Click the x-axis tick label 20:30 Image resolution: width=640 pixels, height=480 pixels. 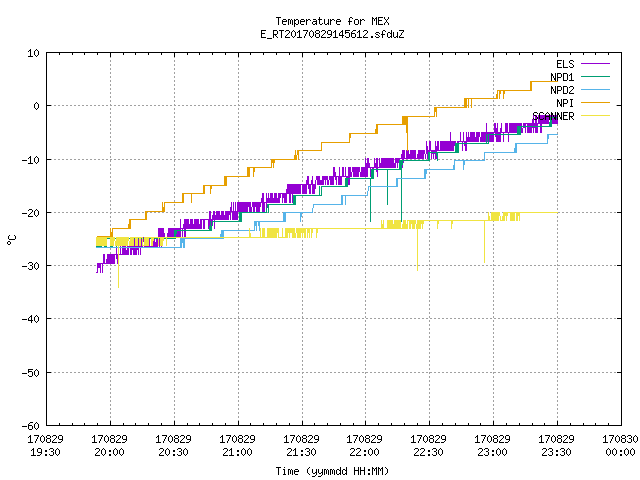[x=173, y=452]
